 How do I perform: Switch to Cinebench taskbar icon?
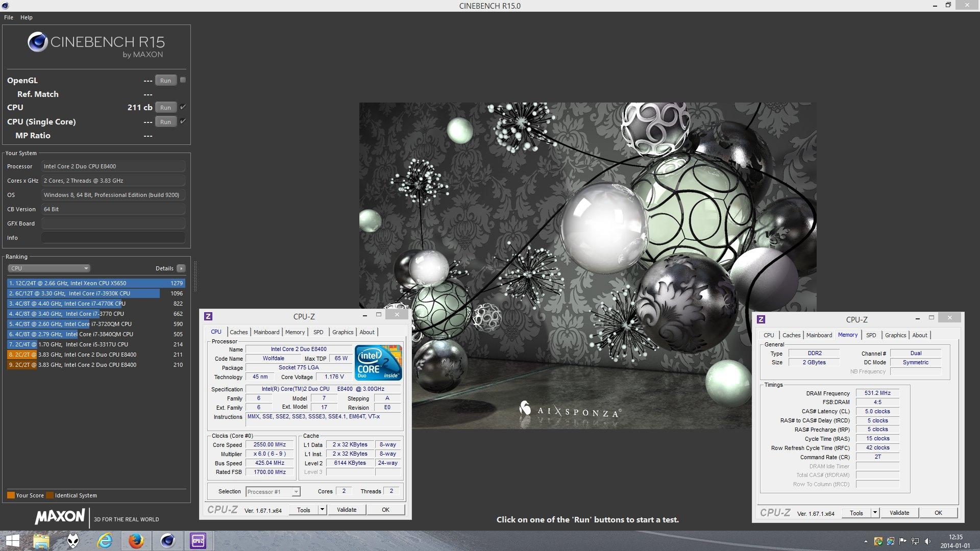pos(167,541)
